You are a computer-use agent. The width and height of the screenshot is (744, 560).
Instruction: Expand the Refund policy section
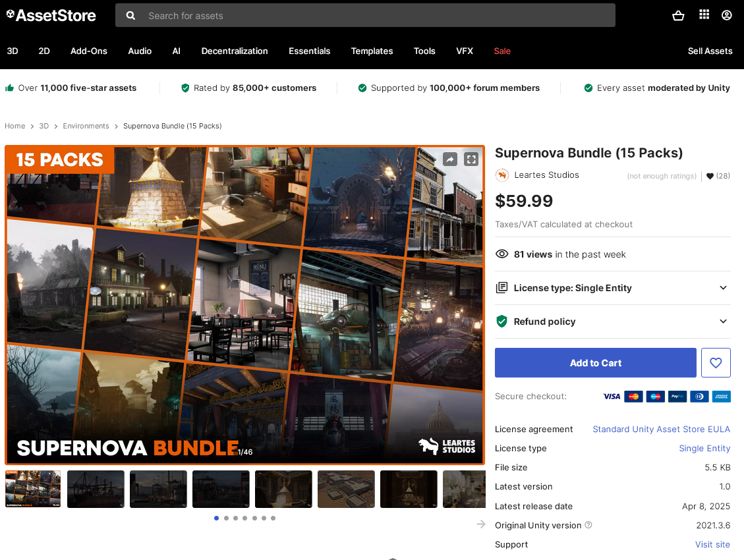(x=613, y=322)
